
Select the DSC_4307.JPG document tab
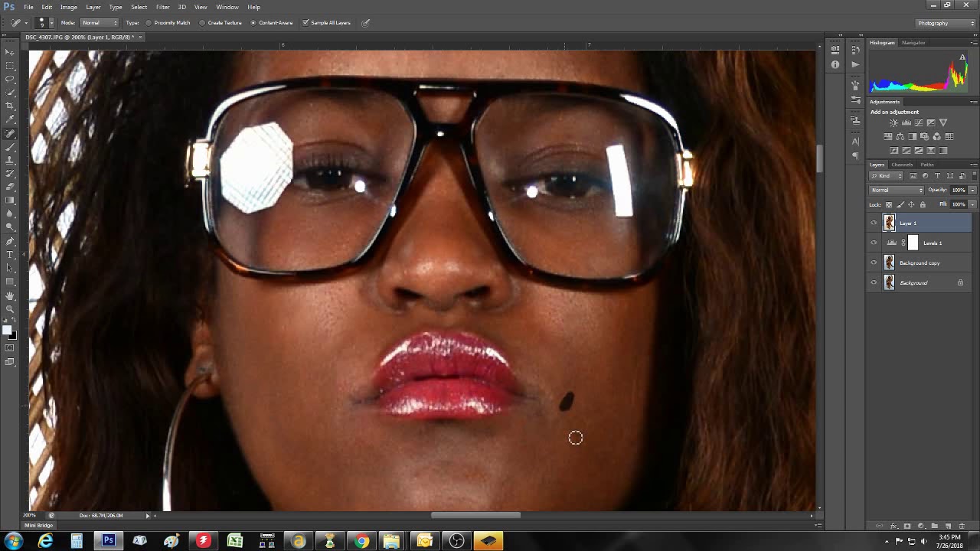click(79, 37)
